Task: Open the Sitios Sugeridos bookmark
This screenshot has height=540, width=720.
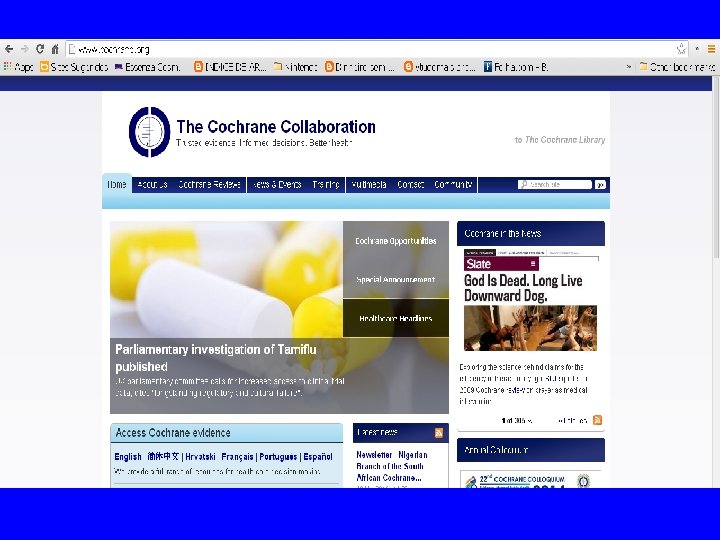Action: (x=74, y=67)
